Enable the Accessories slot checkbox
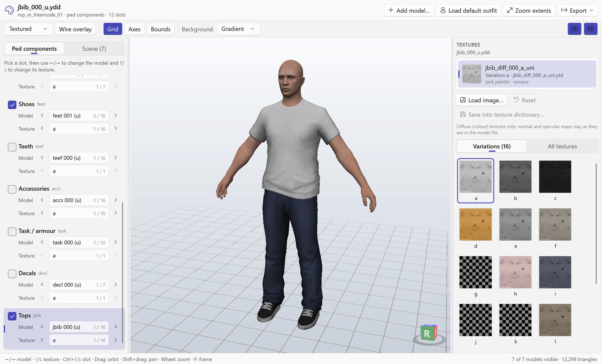The height and width of the screenshot is (364, 602). click(12, 189)
